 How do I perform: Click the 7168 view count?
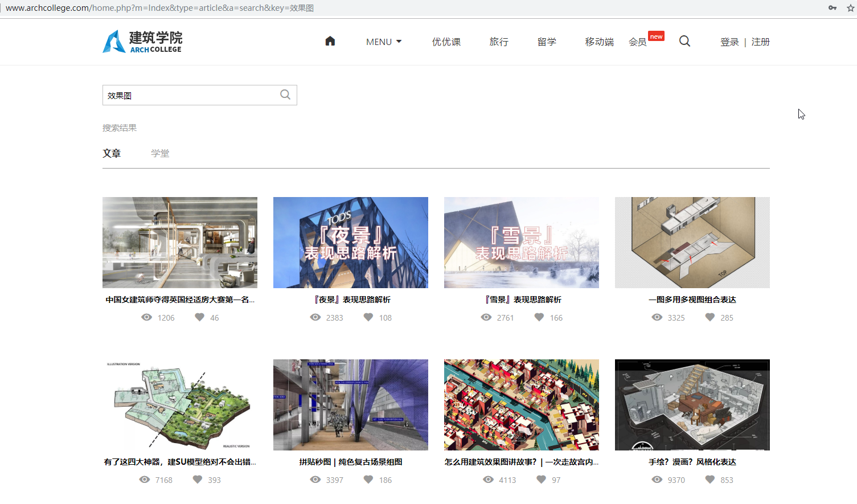(x=164, y=480)
